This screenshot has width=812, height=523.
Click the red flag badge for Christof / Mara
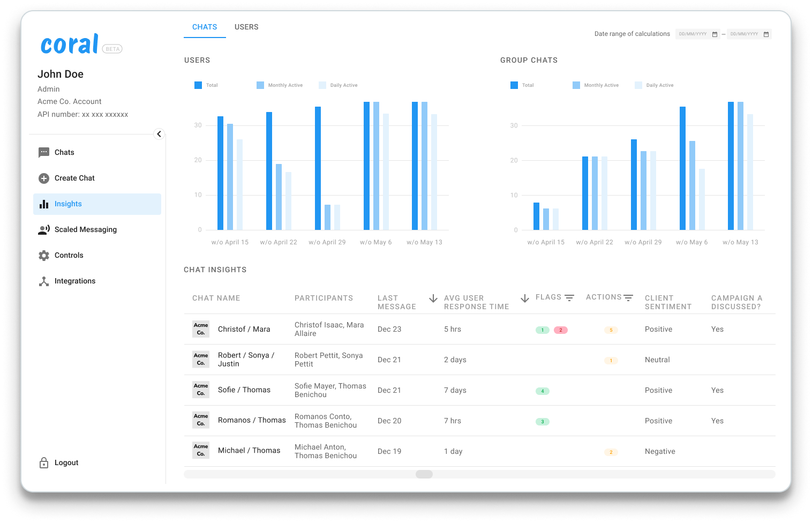[561, 330]
